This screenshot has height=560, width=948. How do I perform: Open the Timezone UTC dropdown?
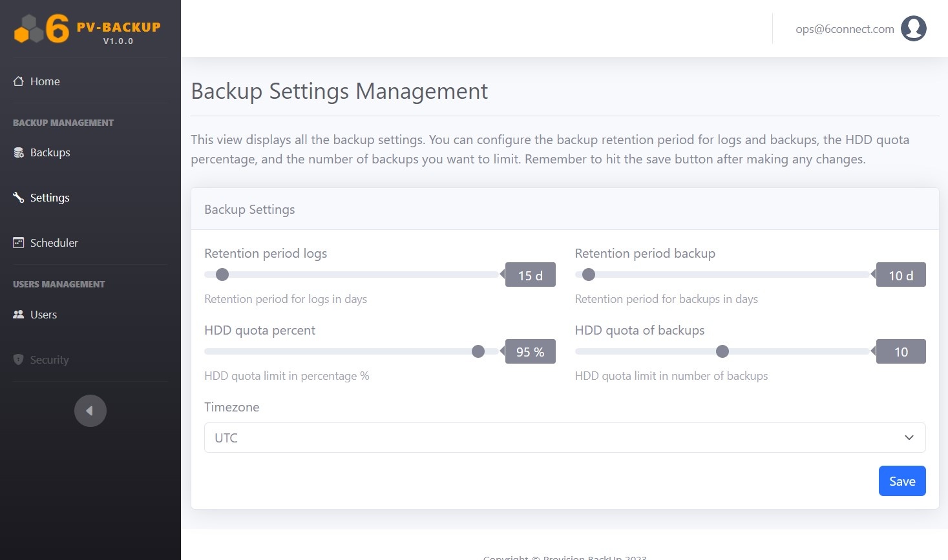click(x=556, y=438)
